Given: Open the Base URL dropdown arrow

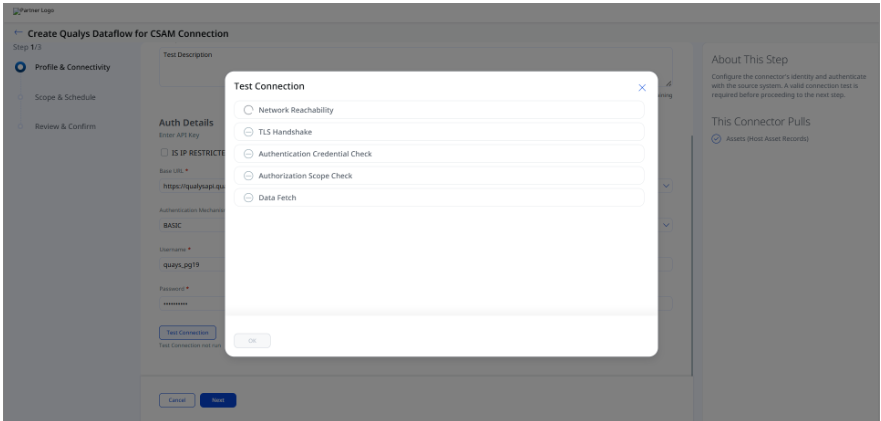Looking at the screenshot, I should [x=666, y=185].
